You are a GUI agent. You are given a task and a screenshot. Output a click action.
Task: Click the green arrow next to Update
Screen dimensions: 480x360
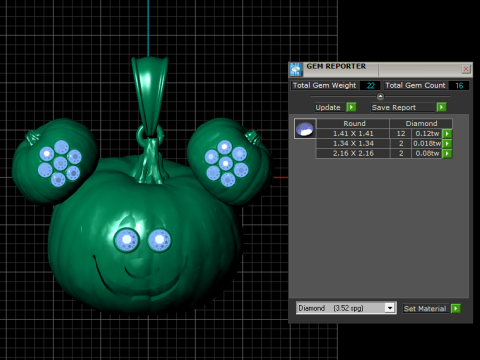[351, 107]
